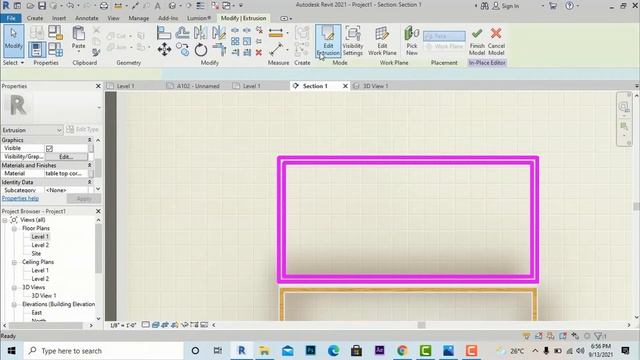The width and height of the screenshot is (640, 360).
Task: Select Mirror - Pick Axis tool
Action: pos(200,33)
